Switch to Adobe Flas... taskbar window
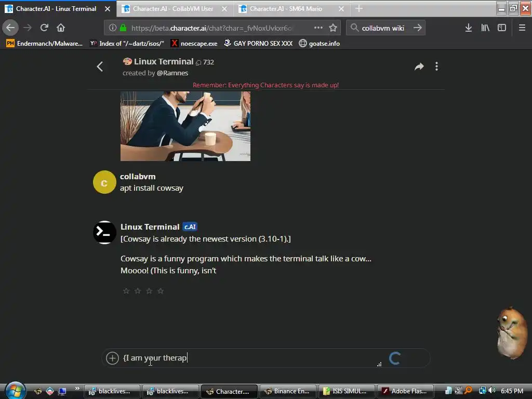Image resolution: width=532 pixels, height=399 pixels. (x=405, y=391)
